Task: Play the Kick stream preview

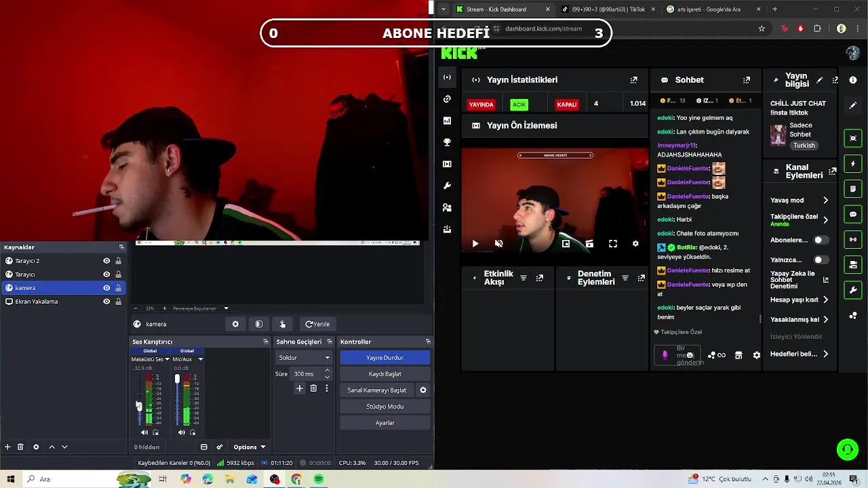Action: (x=475, y=243)
